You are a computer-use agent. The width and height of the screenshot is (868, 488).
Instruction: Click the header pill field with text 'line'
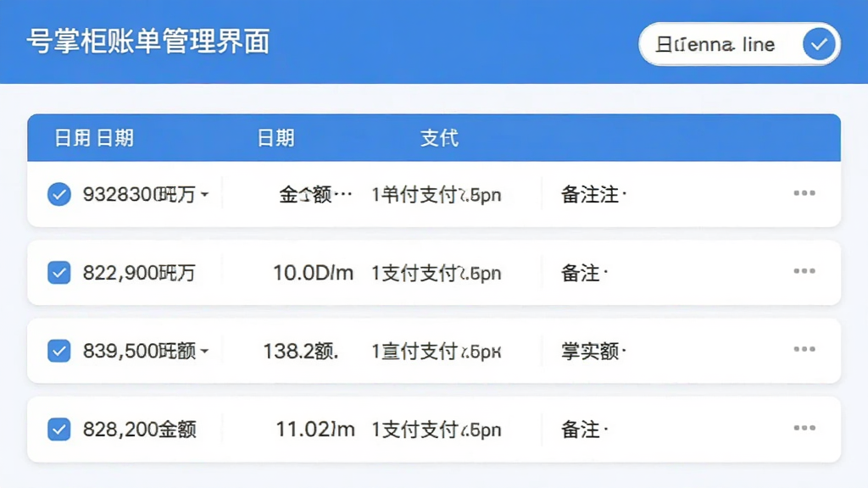point(739,44)
